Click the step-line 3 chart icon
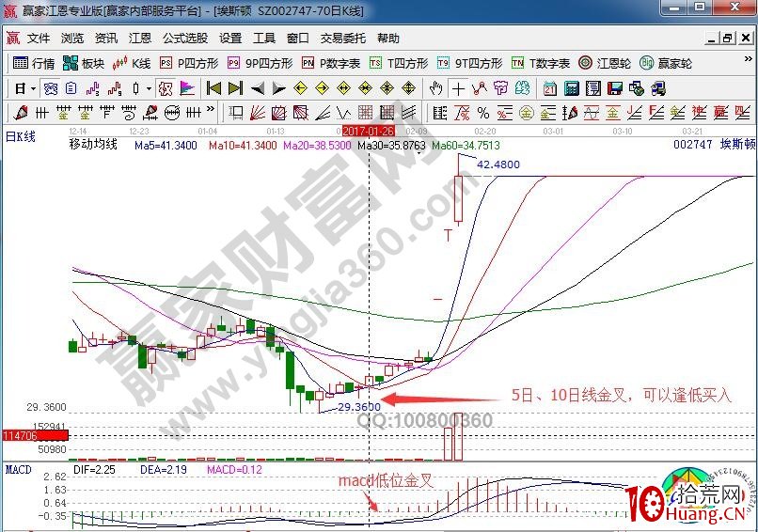Image resolution: width=758 pixels, height=532 pixels. (x=92, y=88)
